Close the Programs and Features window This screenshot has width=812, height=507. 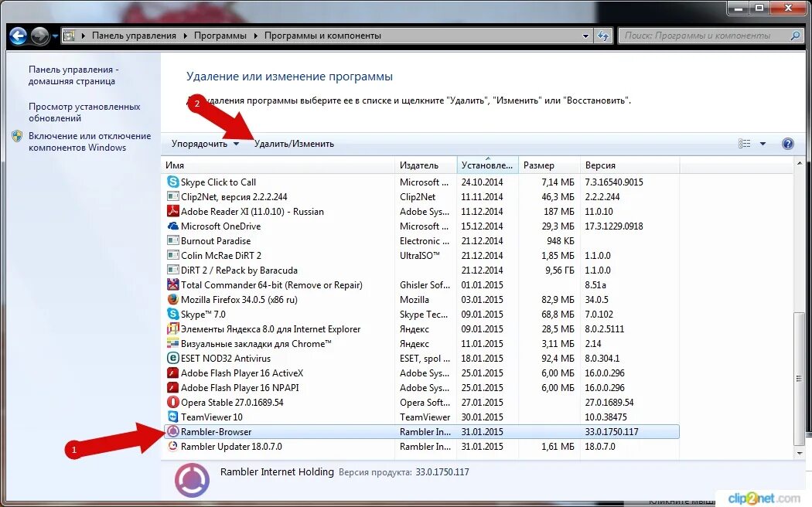point(788,9)
